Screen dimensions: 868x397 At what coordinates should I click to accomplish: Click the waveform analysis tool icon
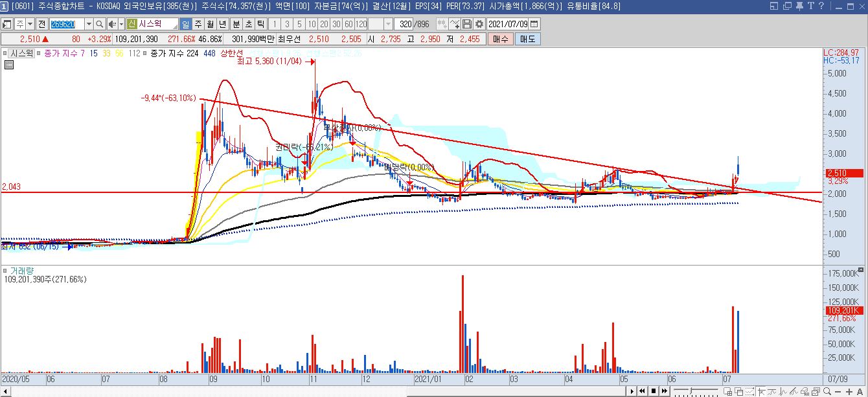click(x=782, y=391)
